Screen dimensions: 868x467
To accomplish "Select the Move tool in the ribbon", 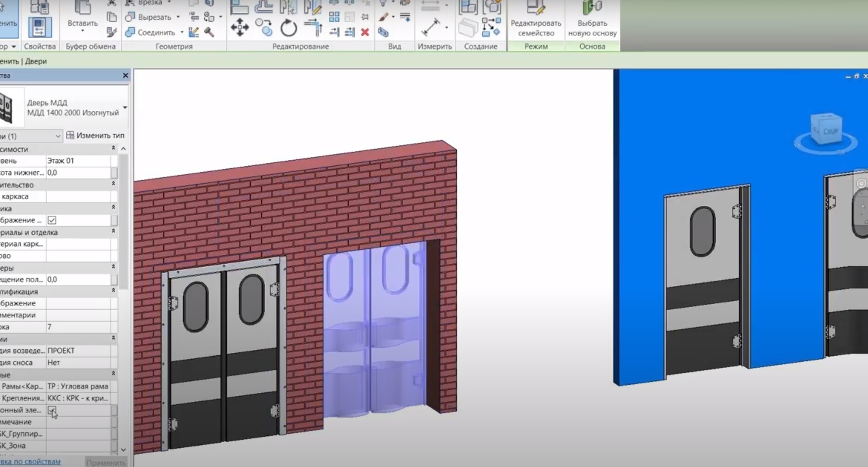I will point(240,27).
